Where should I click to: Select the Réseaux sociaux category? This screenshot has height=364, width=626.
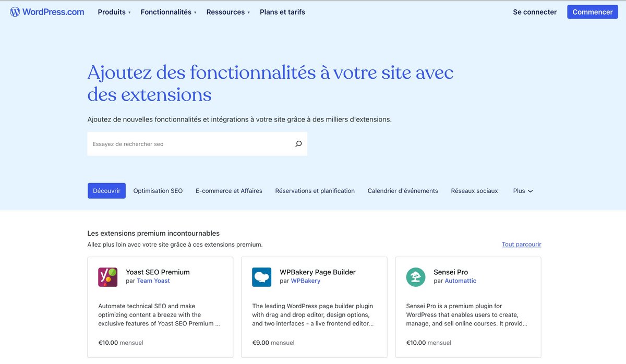pyautogui.click(x=474, y=191)
